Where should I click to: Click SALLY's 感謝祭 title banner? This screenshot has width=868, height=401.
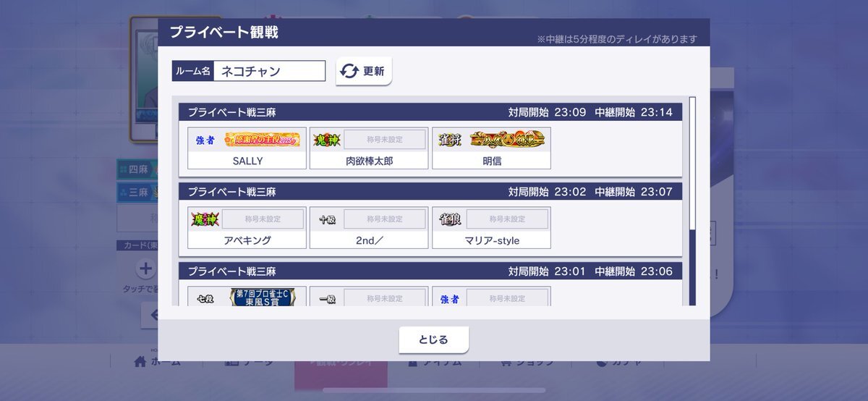point(262,140)
